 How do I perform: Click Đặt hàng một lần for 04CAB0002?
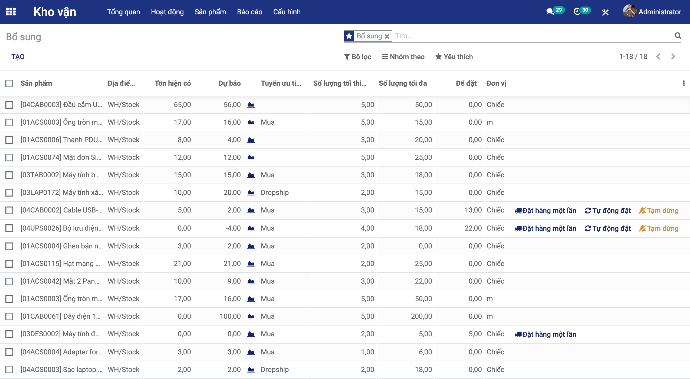(x=546, y=210)
